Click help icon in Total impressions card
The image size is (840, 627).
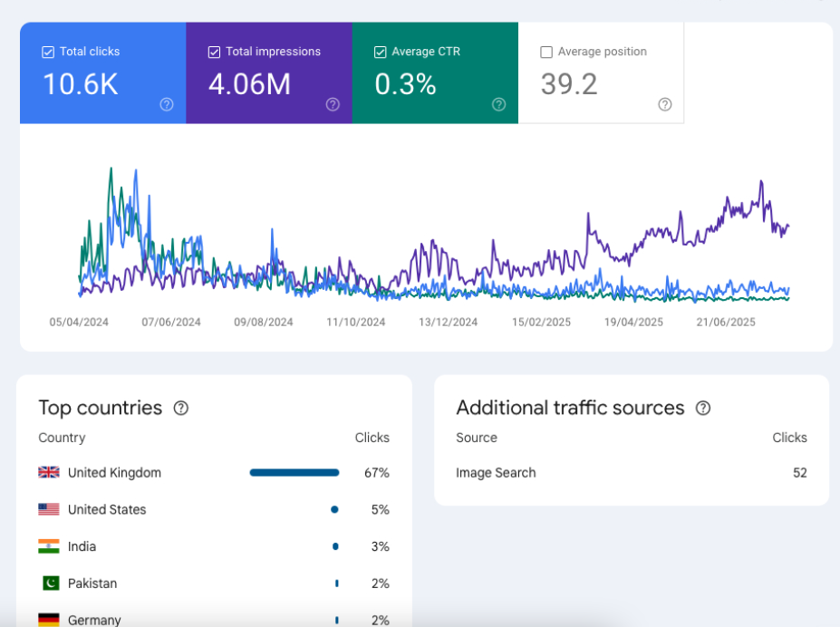333,104
